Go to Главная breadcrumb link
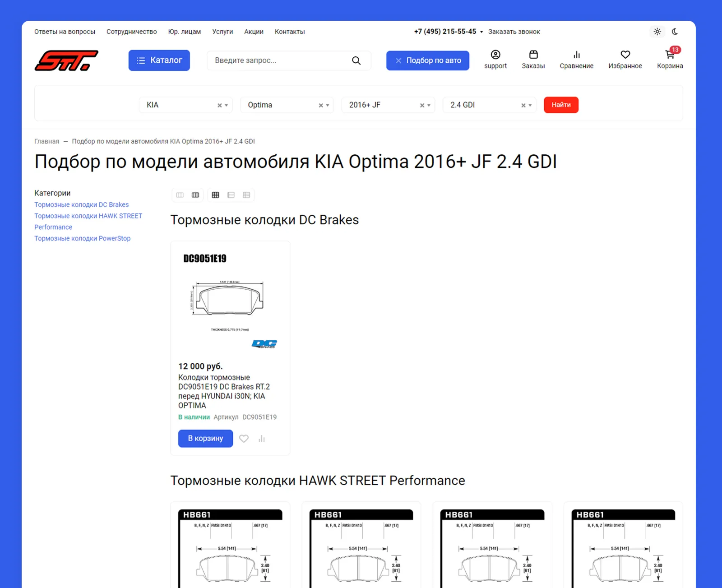Viewport: 722px width, 588px height. (46, 141)
